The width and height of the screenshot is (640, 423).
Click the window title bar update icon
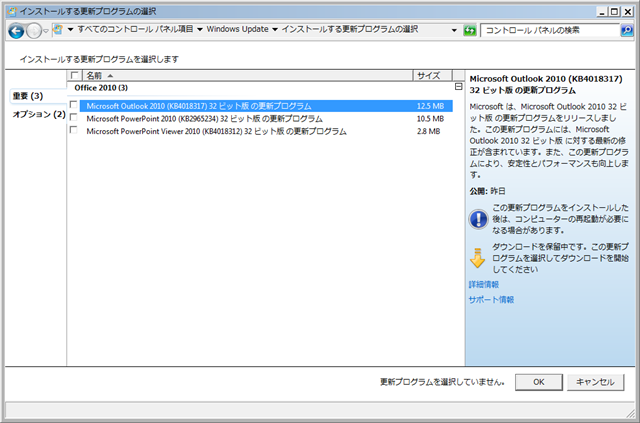click(12, 11)
